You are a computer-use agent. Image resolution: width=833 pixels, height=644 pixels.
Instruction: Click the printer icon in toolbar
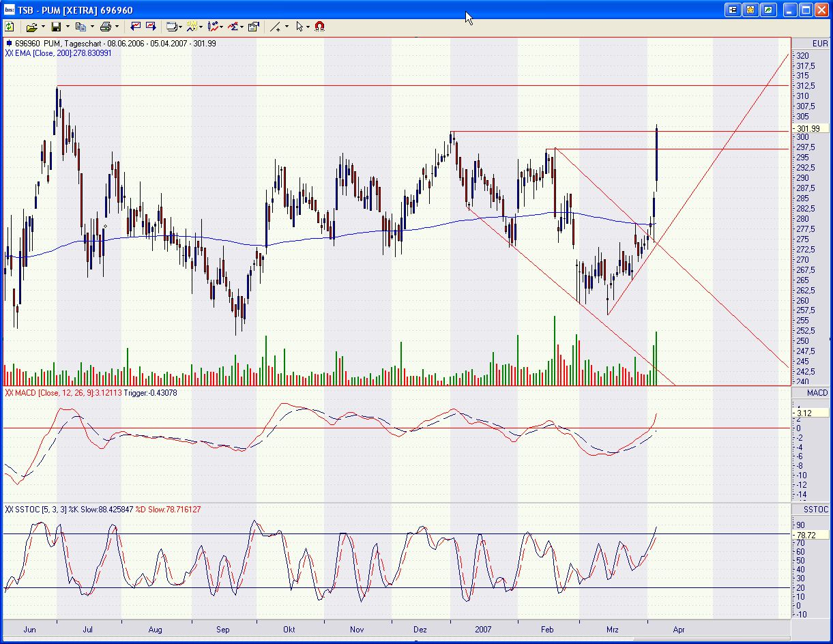pyautogui.click(x=105, y=27)
